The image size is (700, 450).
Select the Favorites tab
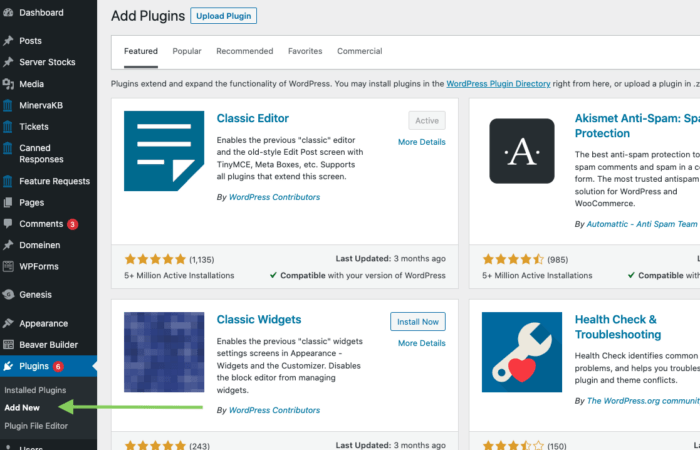click(x=305, y=51)
